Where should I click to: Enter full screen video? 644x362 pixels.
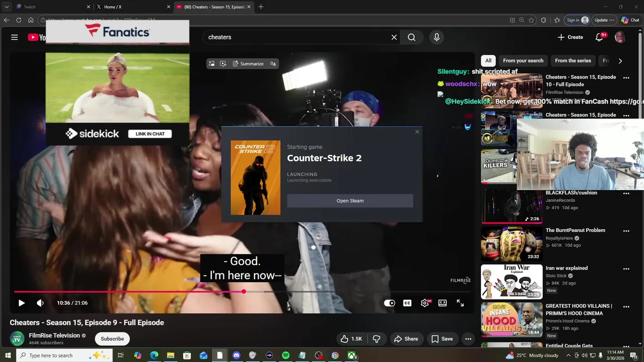460,303
